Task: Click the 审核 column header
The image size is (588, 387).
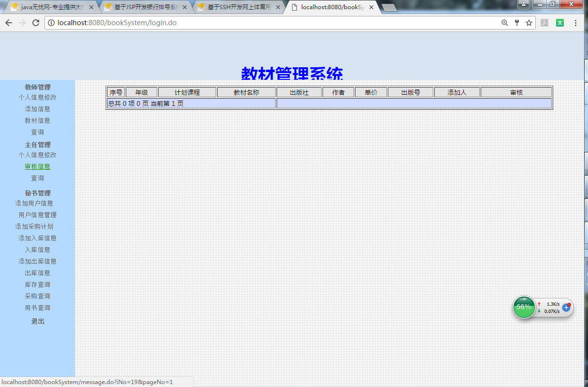Action: pyautogui.click(x=516, y=92)
